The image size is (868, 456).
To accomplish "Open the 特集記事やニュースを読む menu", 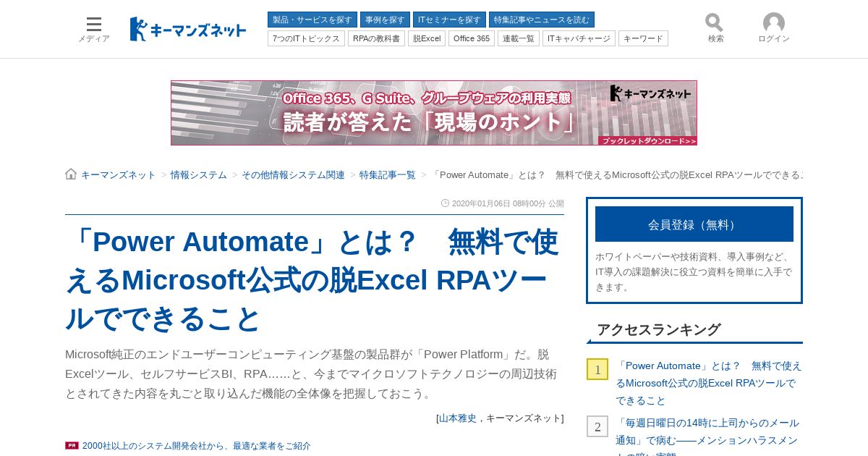I will coord(542,20).
